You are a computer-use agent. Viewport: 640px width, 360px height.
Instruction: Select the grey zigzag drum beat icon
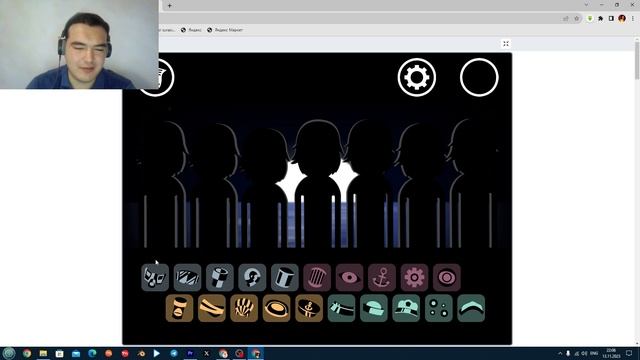tap(187, 278)
